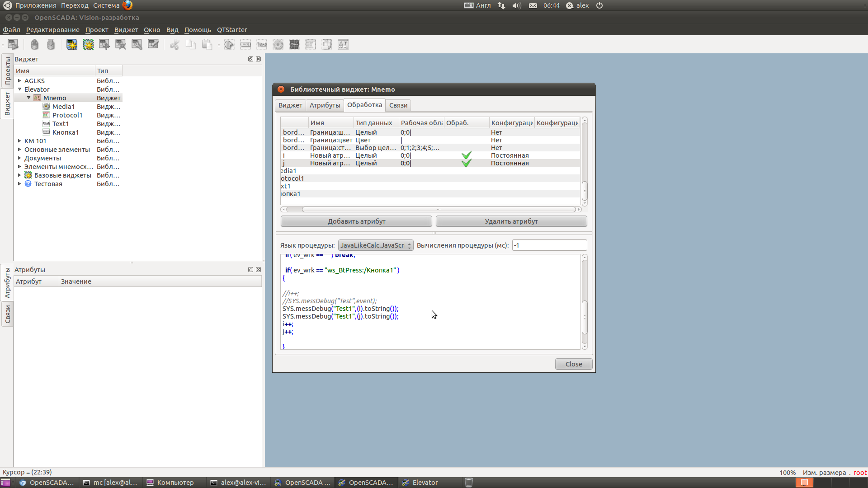
Task: Select the Diagram widget tool icon
Action: [x=294, y=44]
